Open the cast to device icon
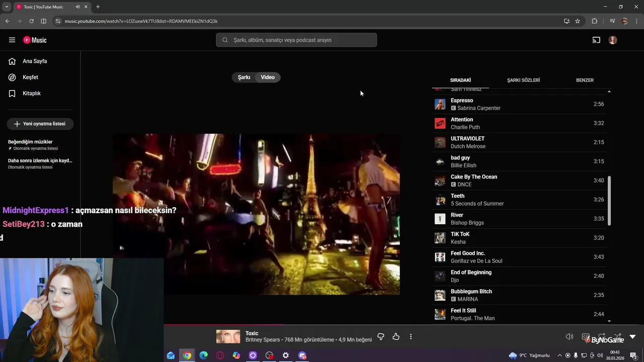This screenshot has width=644, height=362. [596, 40]
